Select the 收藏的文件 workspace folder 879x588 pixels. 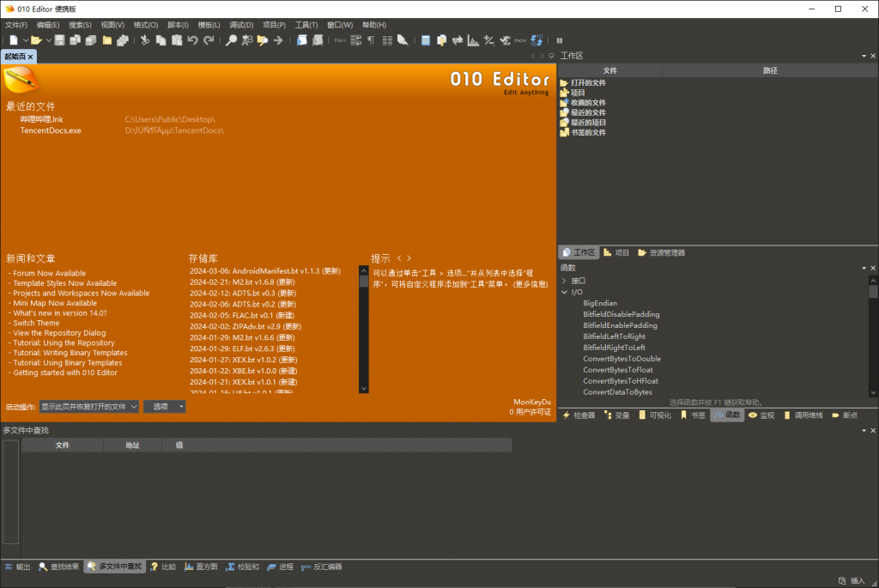coord(587,102)
